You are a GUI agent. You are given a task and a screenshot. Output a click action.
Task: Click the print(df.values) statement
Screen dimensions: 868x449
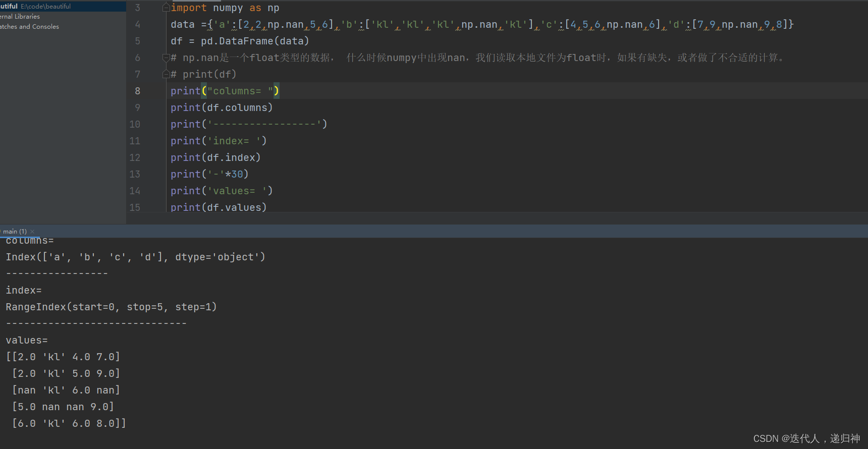[219, 207]
